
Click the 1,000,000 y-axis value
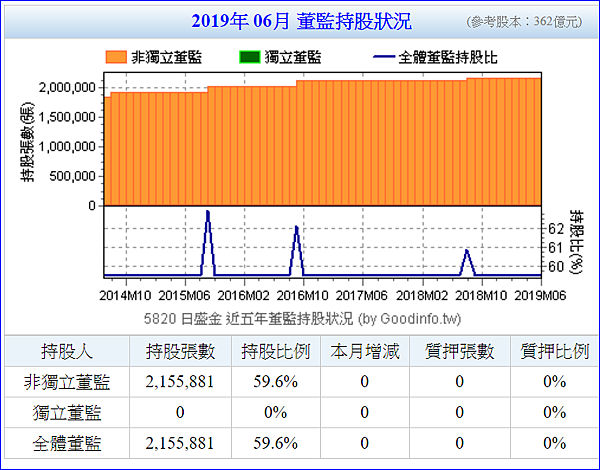tap(67, 147)
